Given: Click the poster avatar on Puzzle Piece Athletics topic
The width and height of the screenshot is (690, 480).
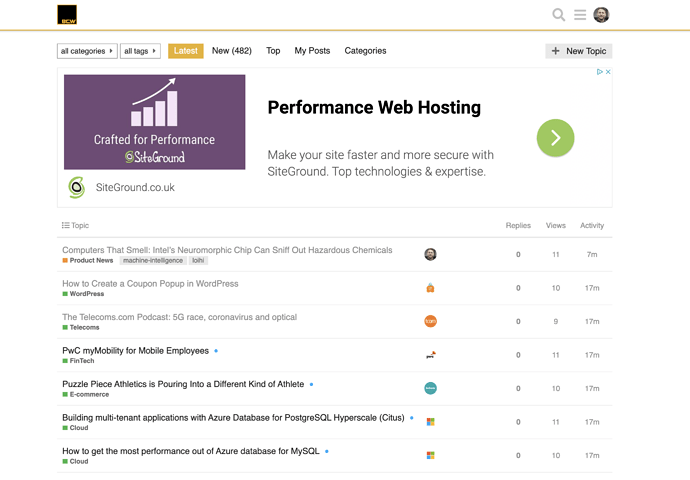Looking at the screenshot, I should (430, 388).
